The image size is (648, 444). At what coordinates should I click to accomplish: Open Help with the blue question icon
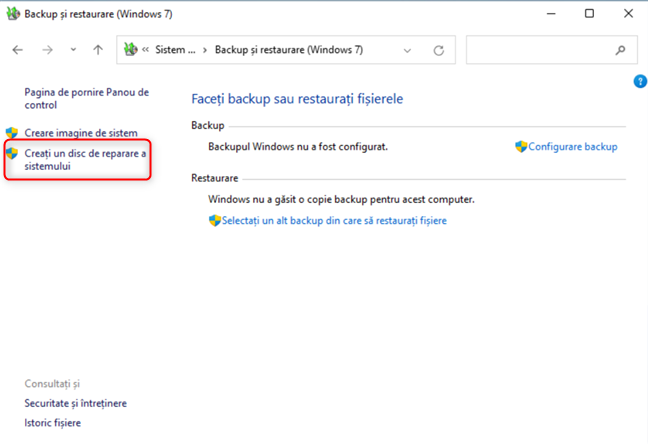[x=640, y=81]
